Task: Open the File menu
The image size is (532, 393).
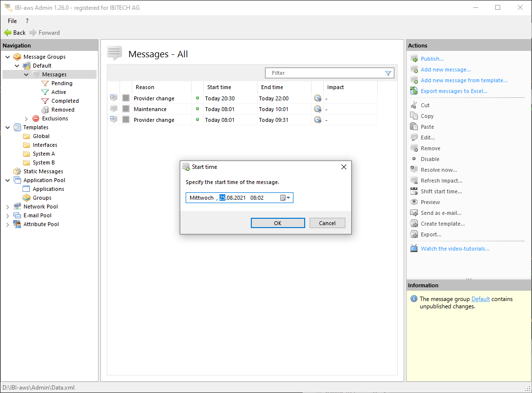Action: coord(12,21)
